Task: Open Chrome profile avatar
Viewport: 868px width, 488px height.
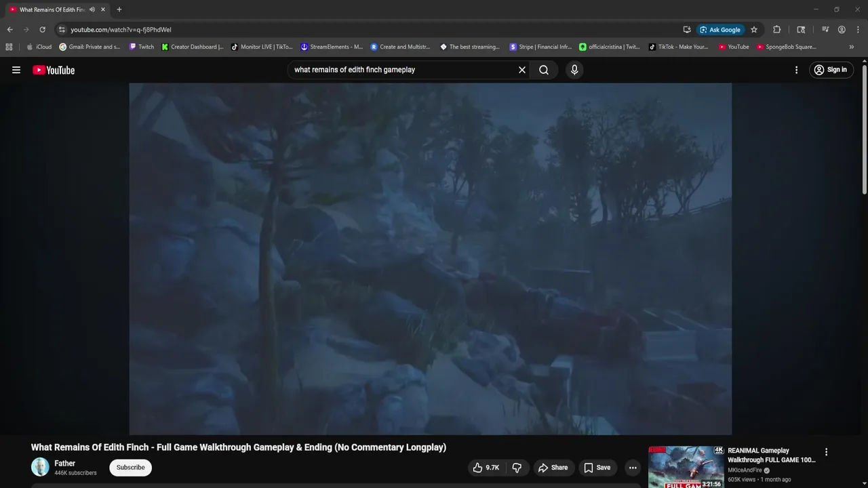Action: click(x=842, y=30)
